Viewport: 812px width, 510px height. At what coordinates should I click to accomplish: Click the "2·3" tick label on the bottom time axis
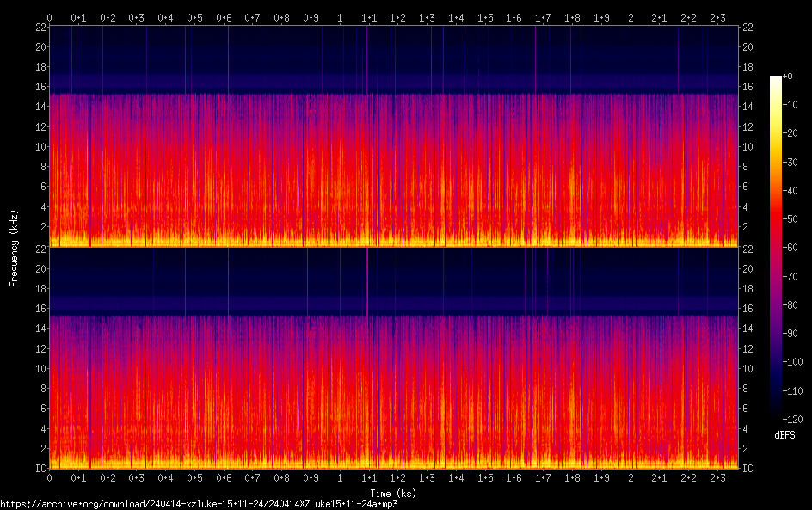tap(717, 478)
